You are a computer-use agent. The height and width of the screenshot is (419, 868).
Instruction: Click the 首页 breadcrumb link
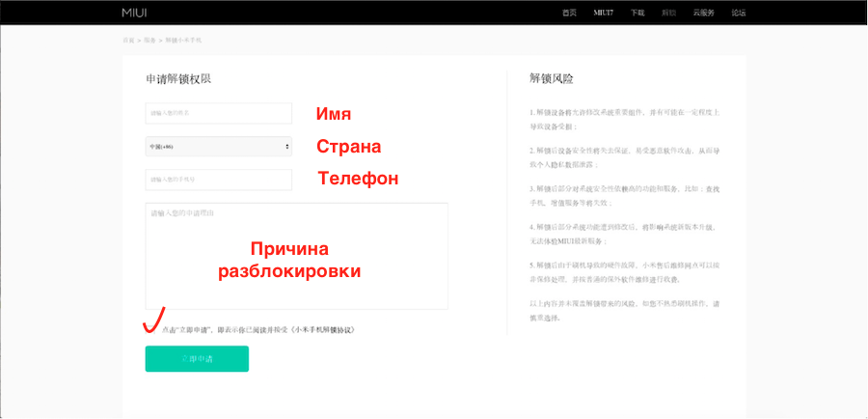[x=128, y=41]
